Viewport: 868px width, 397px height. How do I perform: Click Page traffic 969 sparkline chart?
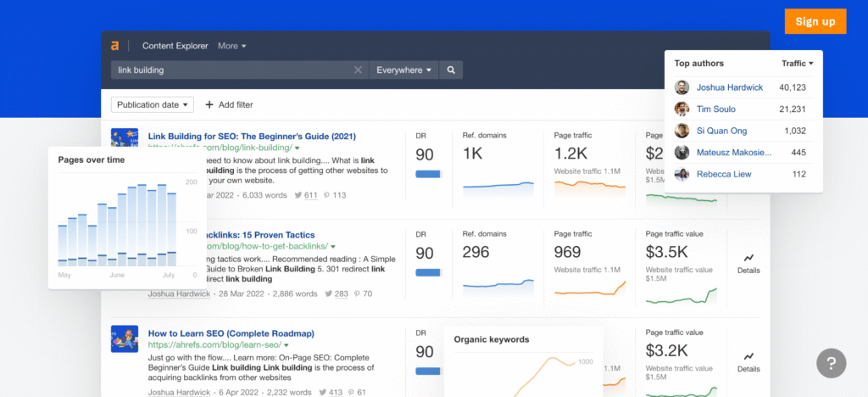pyautogui.click(x=590, y=288)
